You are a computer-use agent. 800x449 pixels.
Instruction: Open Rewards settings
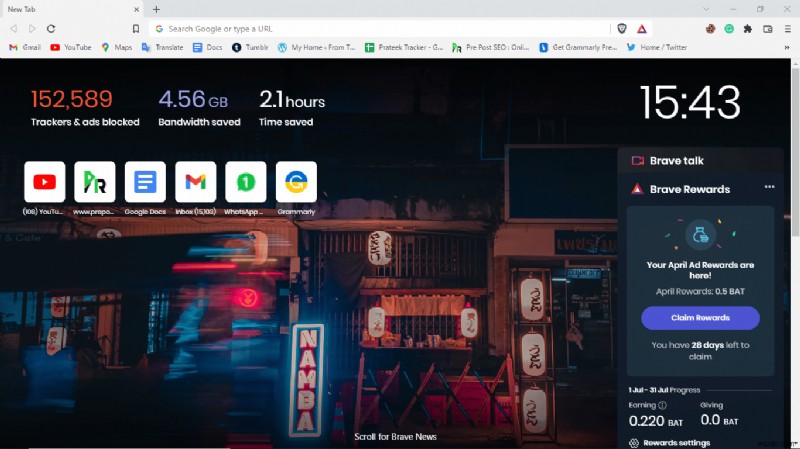coord(670,442)
